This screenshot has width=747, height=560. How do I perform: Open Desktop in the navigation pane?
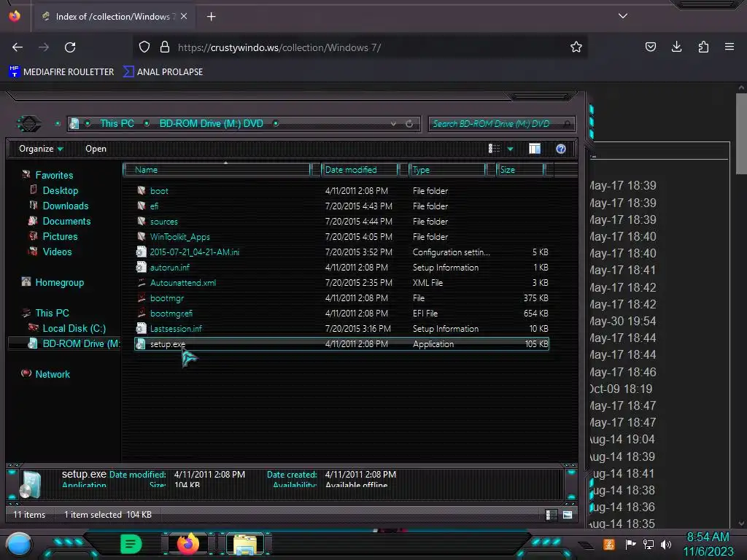pyautogui.click(x=60, y=190)
